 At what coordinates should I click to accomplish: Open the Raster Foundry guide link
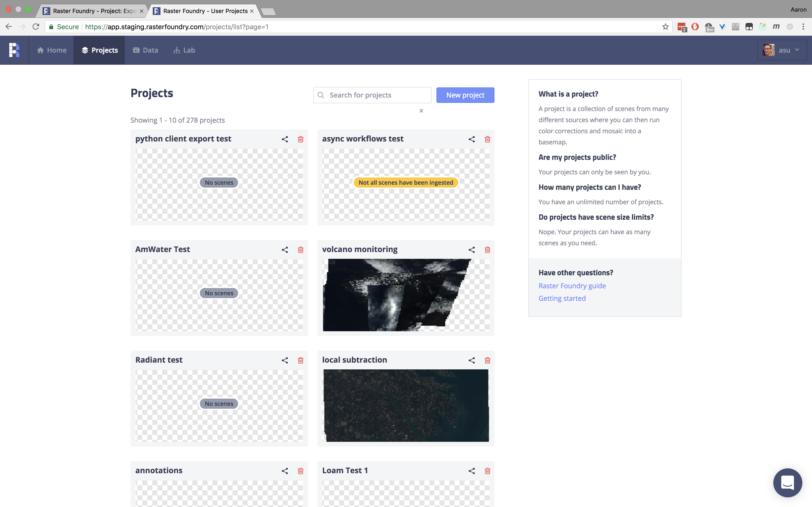click(572, 285)
